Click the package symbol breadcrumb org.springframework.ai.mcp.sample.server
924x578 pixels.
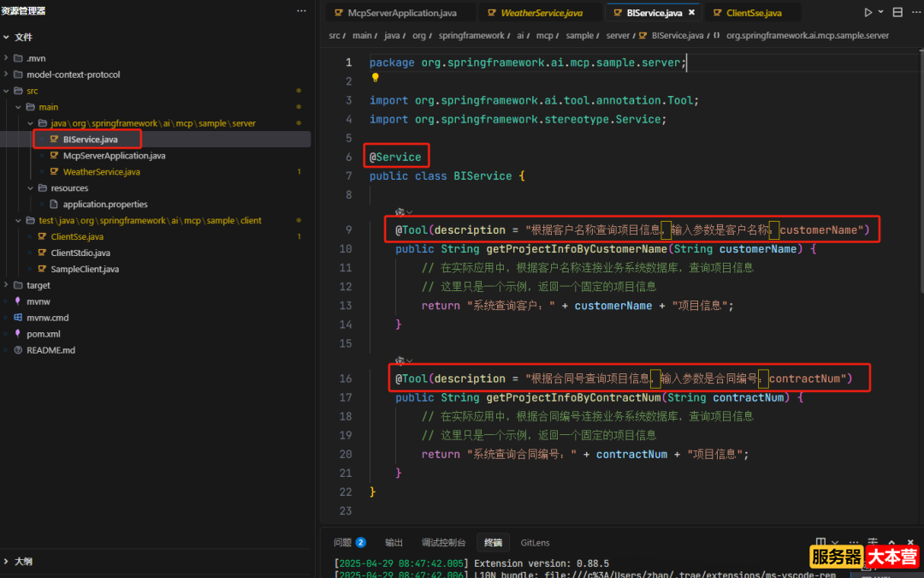click(807, 35)
